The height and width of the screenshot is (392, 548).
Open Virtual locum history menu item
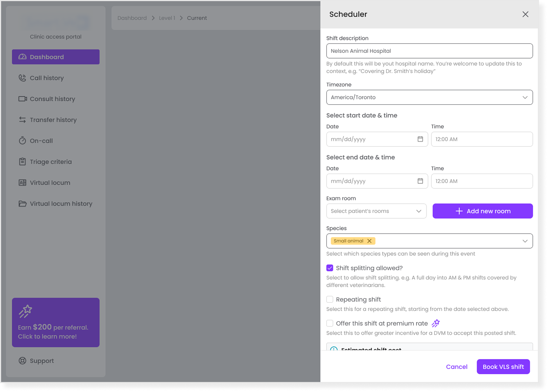coord(61,204)
